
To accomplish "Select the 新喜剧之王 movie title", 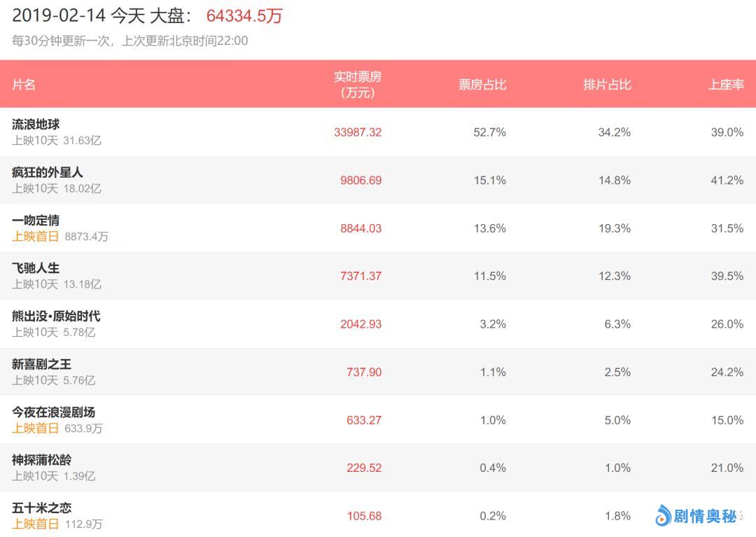I will click(x=41, y=364).
